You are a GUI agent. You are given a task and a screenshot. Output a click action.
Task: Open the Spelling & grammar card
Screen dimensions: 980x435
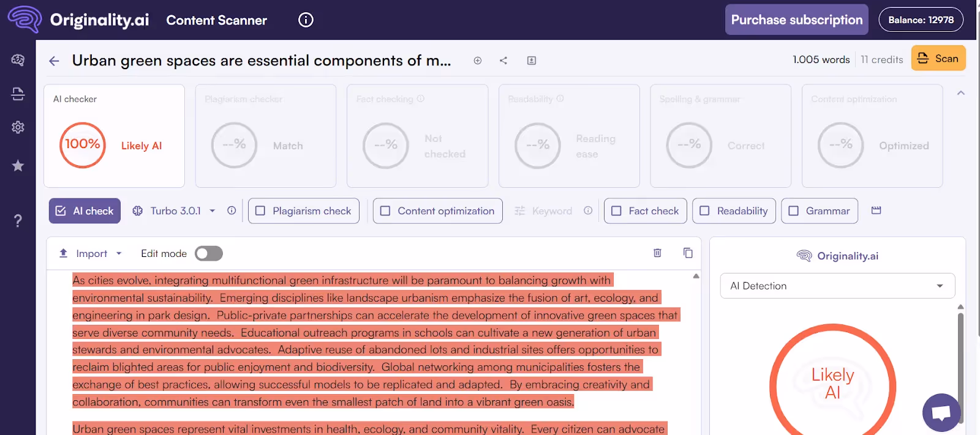(721, 136)
